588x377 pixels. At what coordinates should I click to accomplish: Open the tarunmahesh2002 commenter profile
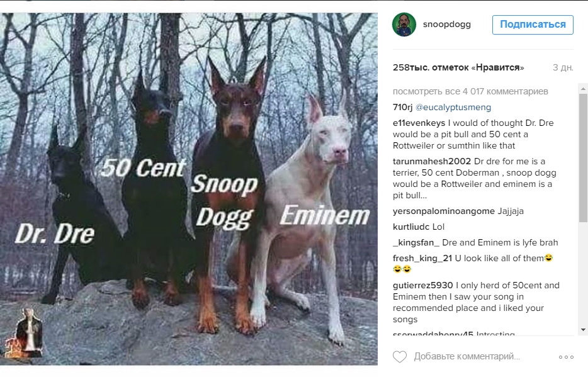coord(432,161)
